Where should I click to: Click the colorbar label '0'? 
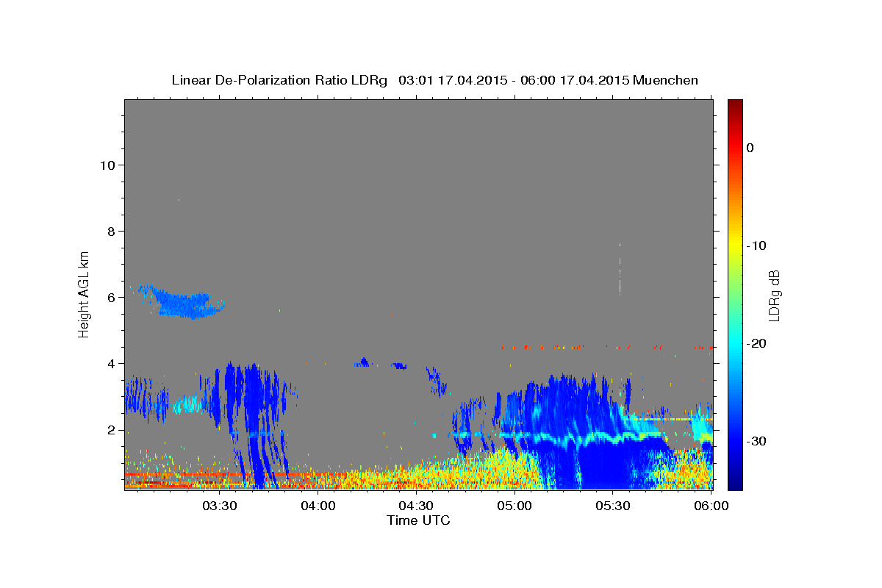click(750, 148)
